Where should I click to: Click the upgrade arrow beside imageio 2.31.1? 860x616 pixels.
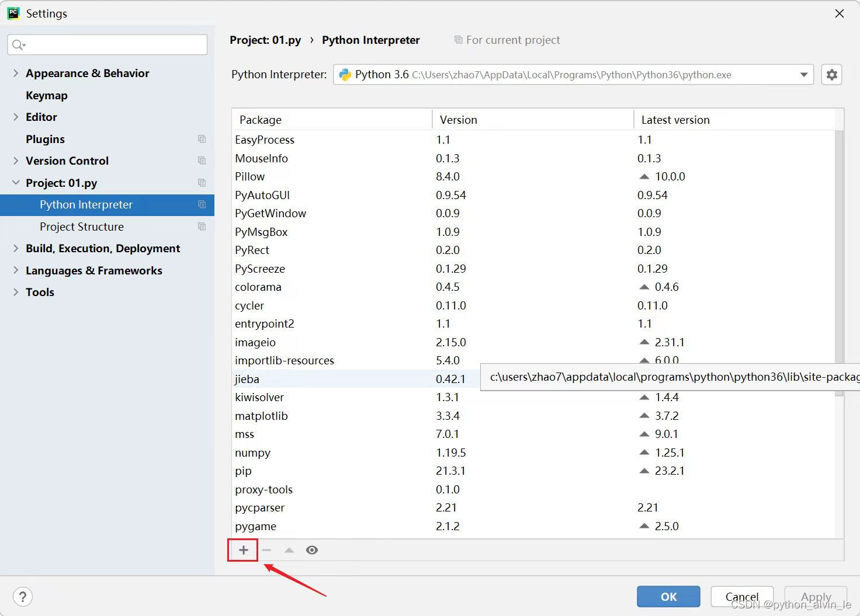point(644,342)
